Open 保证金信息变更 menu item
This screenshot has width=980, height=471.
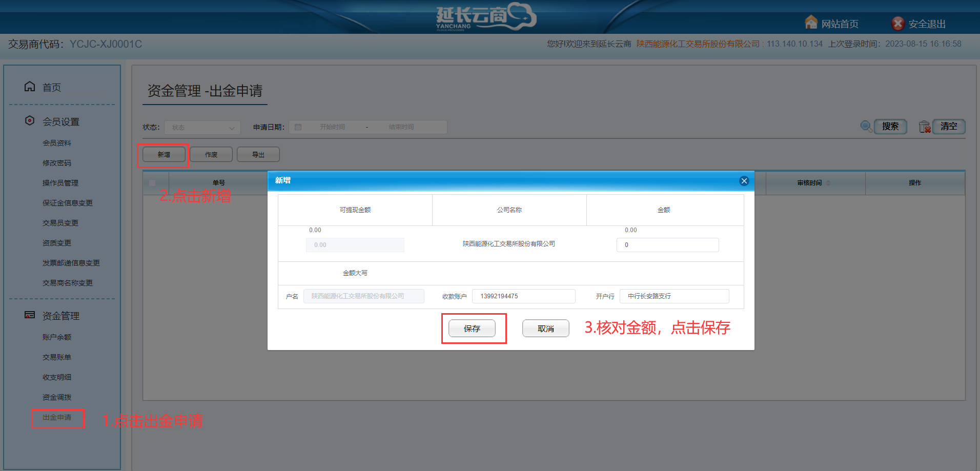[68, 203]
